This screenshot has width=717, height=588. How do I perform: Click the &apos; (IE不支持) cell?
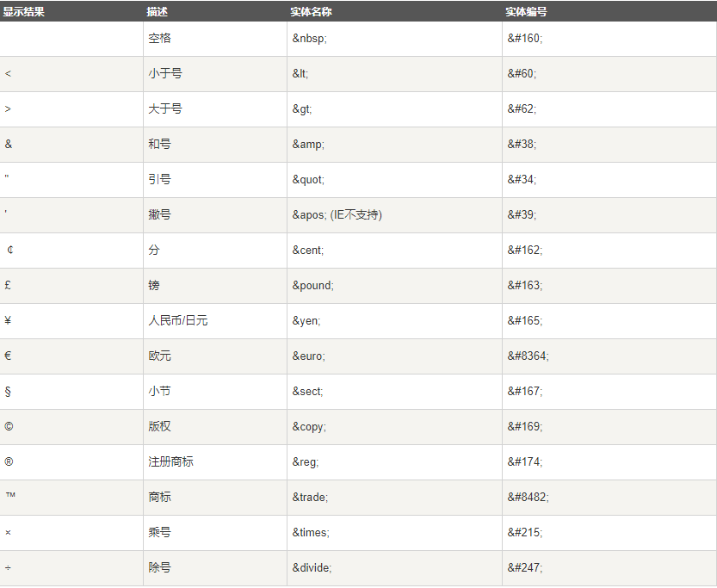[x=394, y=215]
